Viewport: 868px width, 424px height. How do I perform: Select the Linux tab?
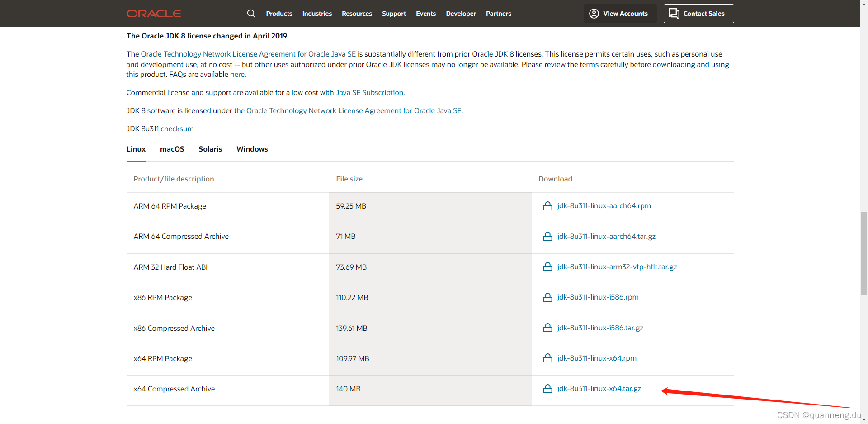point(136,149)
